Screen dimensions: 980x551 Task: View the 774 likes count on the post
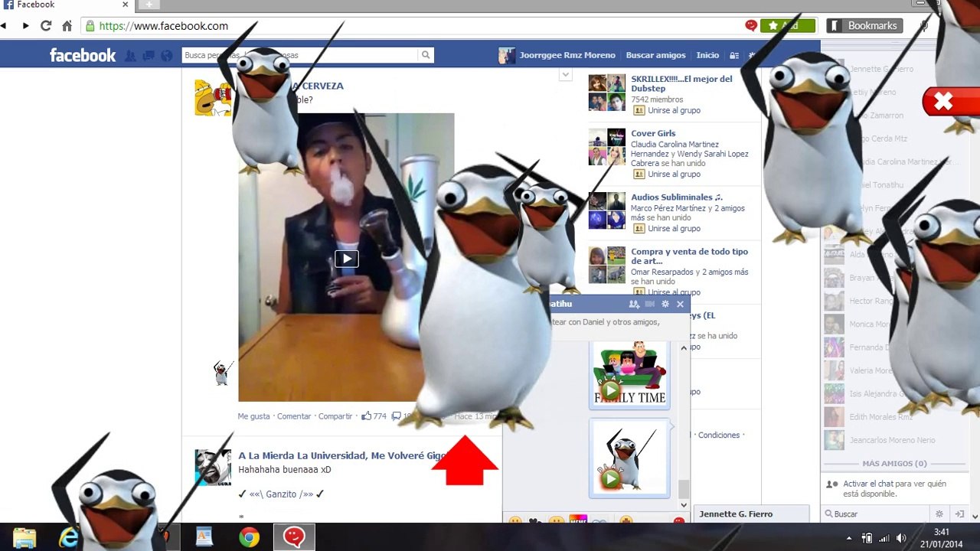click(374, 416)
